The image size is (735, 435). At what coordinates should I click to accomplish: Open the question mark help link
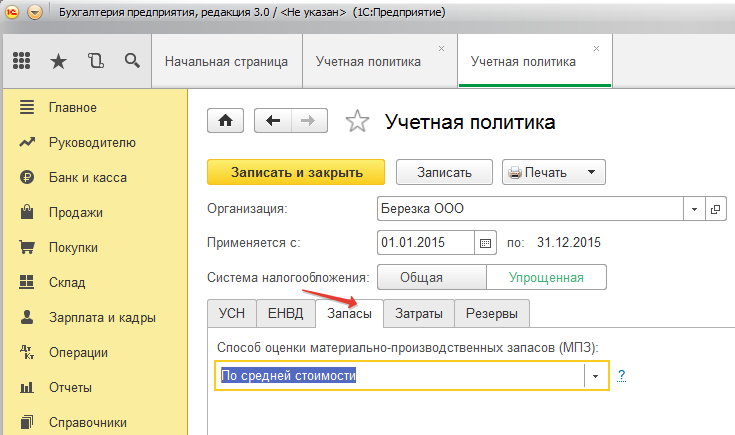(621, 376)
